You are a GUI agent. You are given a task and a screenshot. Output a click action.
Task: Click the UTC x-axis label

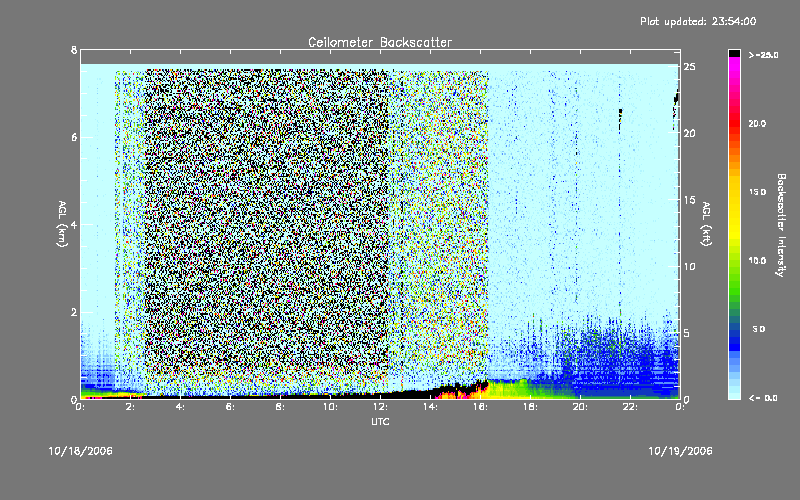pos(380,422)
